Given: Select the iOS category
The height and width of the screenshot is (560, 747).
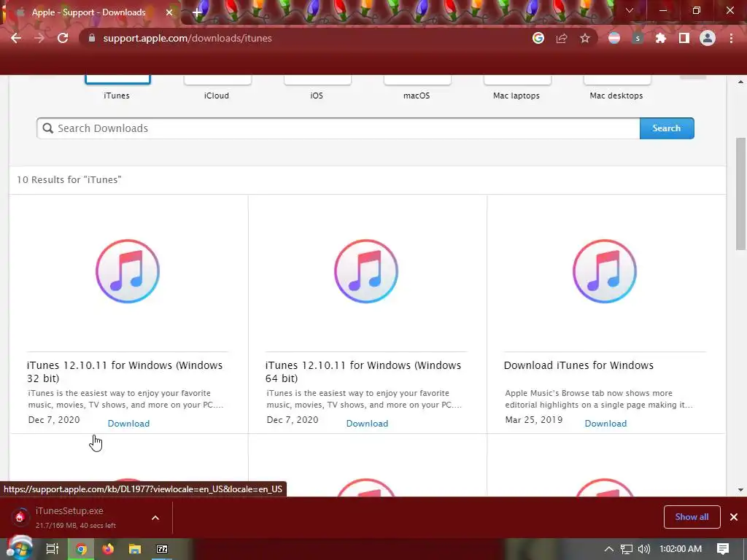Looking at the screenshot, I should [317, 87].
